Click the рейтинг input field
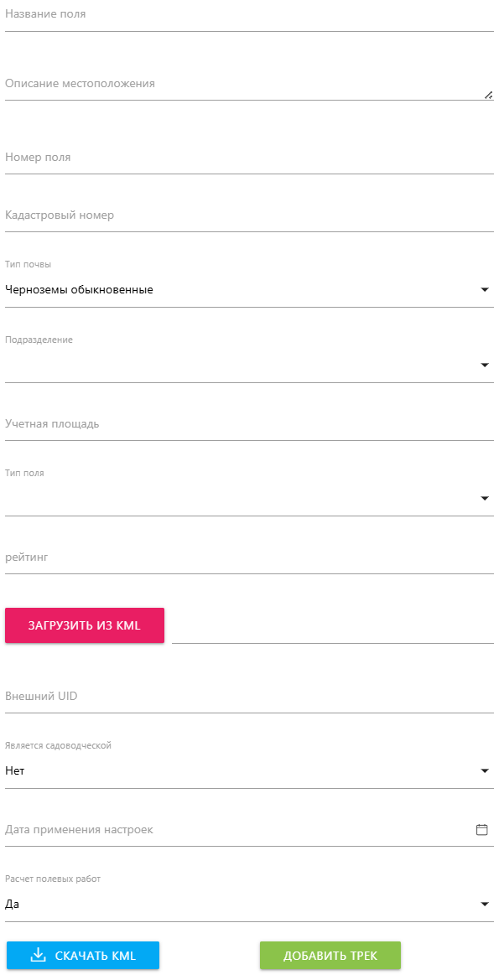Image resolution: width=504 pixels, height=980 pixels. coord(248,557)
